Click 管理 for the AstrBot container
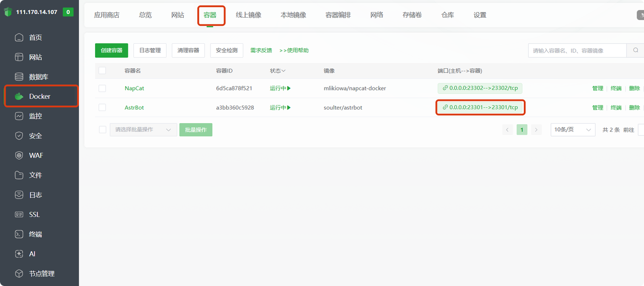Image resolution: width=644 pixels, height=286 pixels. [598, 108]
